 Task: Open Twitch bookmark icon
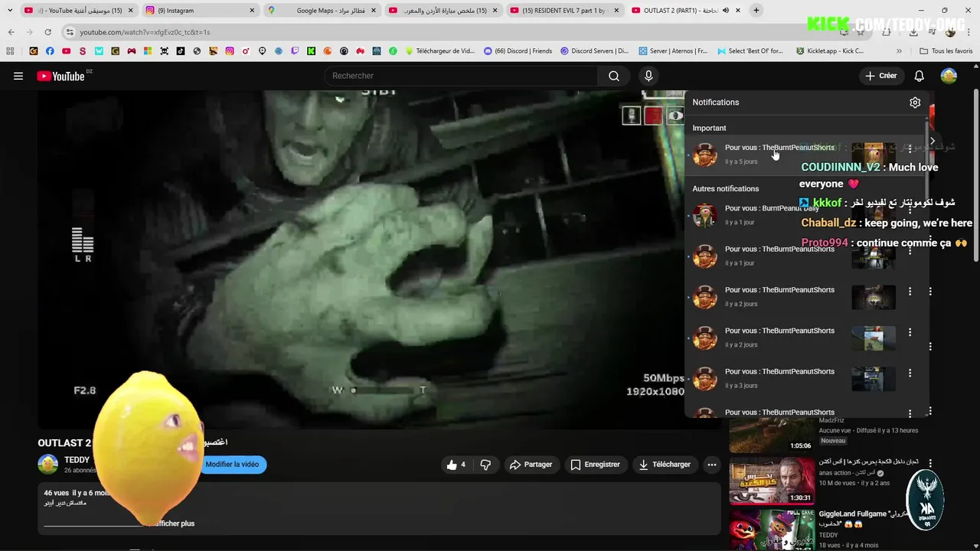[x=296, y=51]
